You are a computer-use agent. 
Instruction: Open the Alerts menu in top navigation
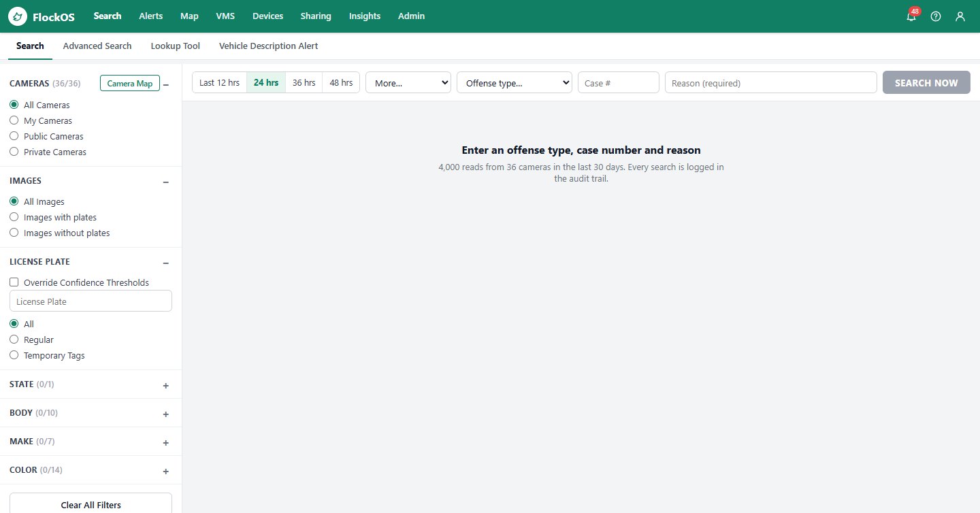point(151,16)
